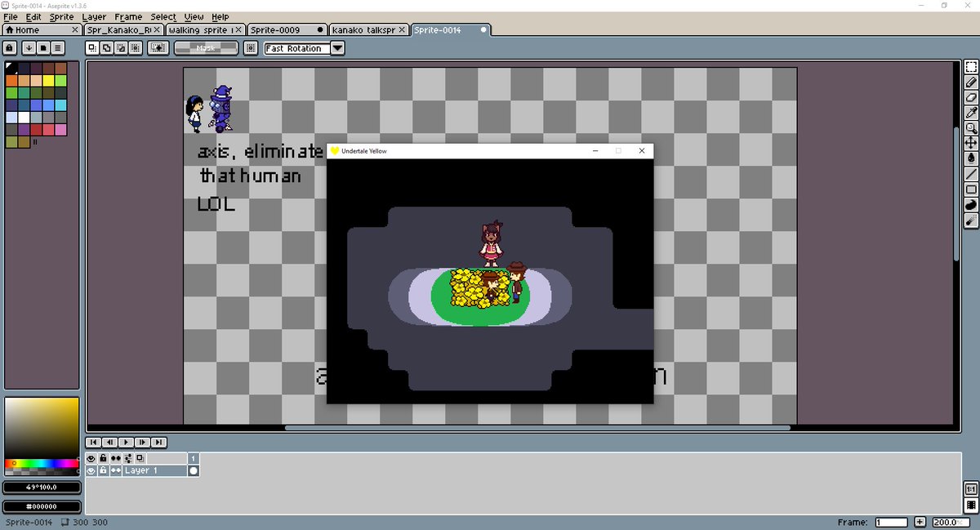
Task: Select the Blur tool
Action: (x=971, y=219)
